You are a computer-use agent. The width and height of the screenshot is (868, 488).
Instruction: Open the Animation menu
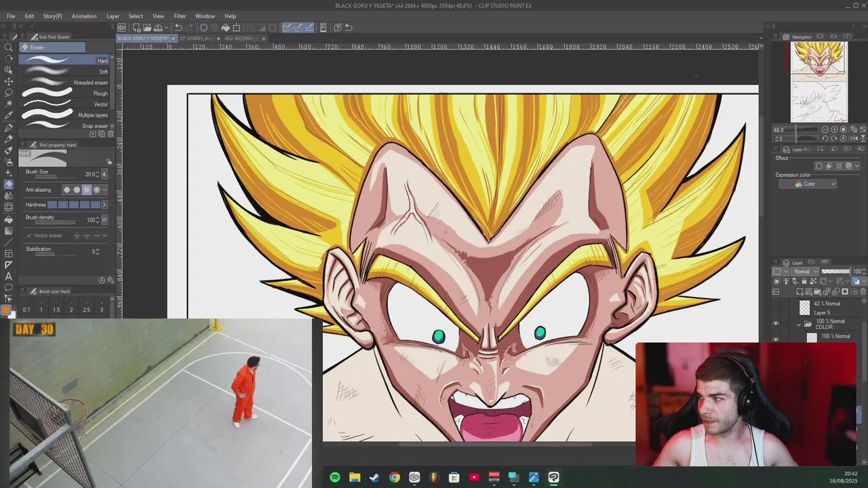tap(84, 16)
